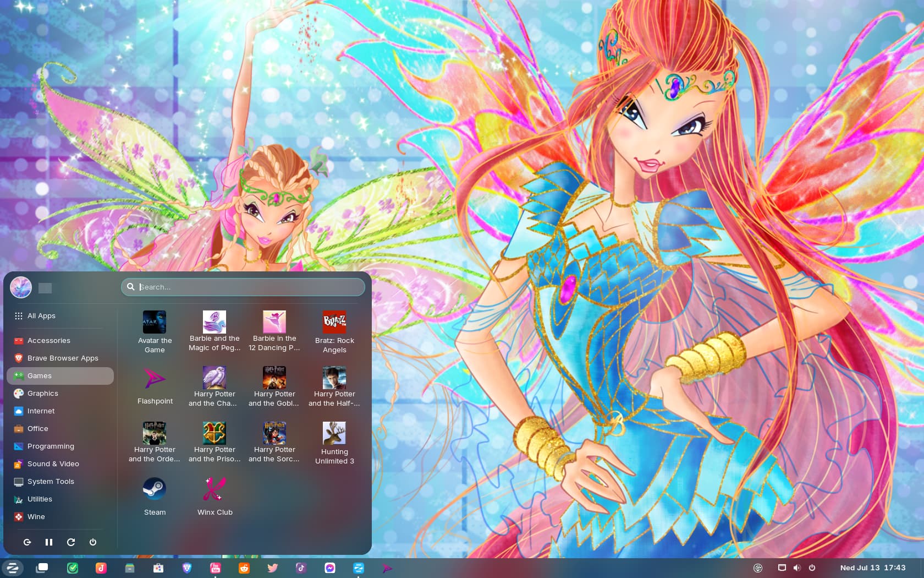Select Internet category
The height and width of the screenshot is (578, 924).
tap(61, 411)
